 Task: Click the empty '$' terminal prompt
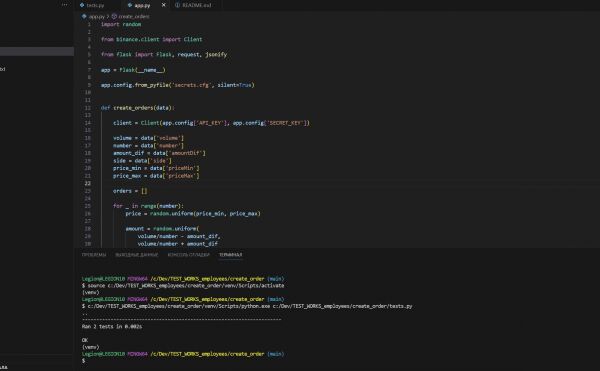tap(83, 361)
